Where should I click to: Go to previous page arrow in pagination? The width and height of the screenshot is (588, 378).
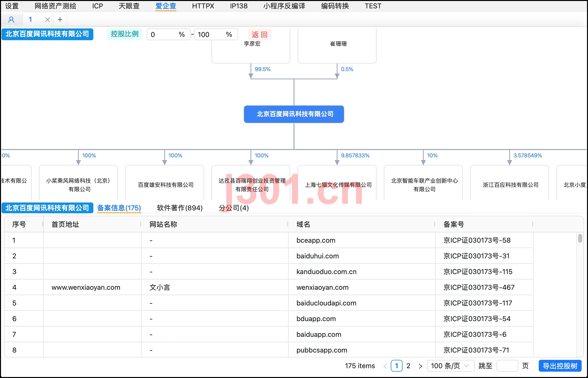385,366
